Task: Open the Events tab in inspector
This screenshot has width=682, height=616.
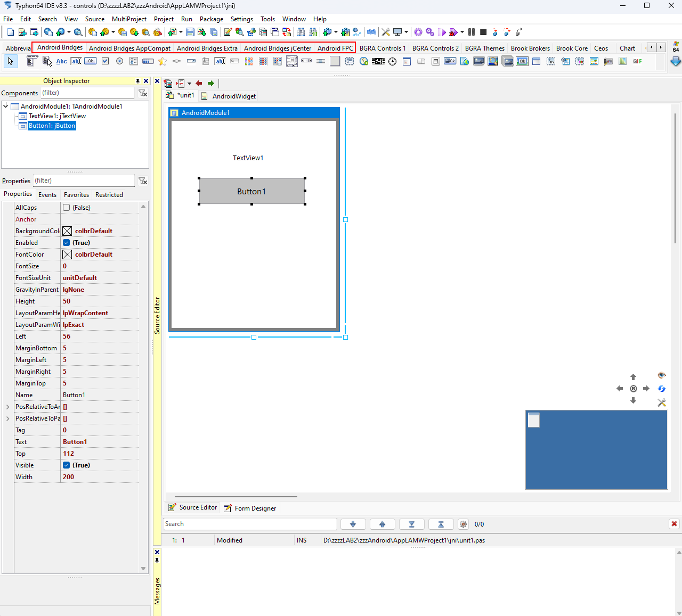Action: click(x=47, y=195)
